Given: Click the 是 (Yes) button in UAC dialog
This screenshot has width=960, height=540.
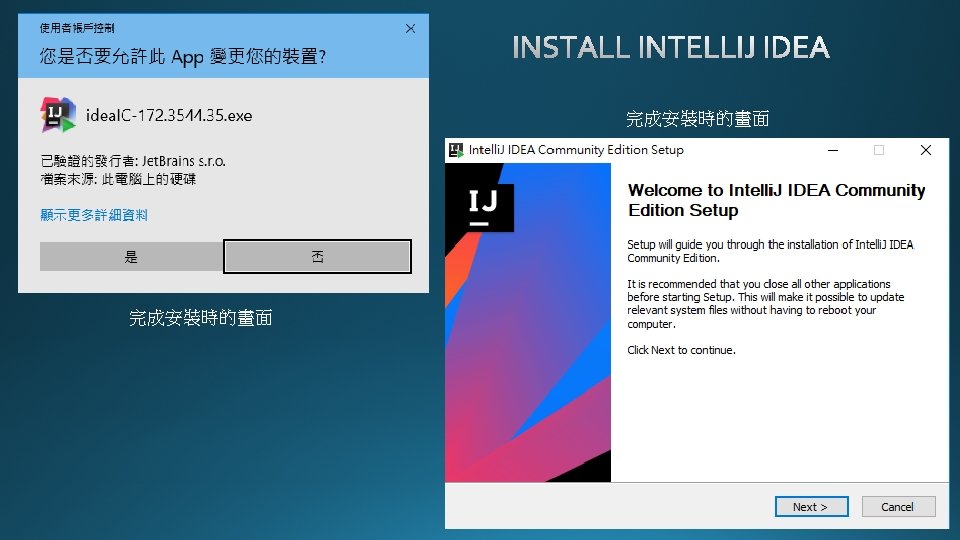Looking at the screenshot, I should tap(131, 257).
